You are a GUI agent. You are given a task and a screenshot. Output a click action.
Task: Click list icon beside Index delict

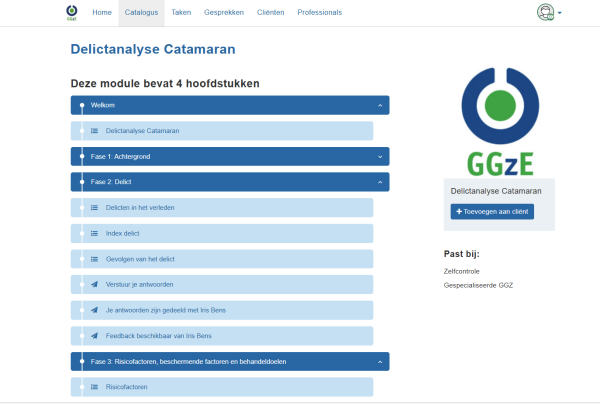click(94, 234)
